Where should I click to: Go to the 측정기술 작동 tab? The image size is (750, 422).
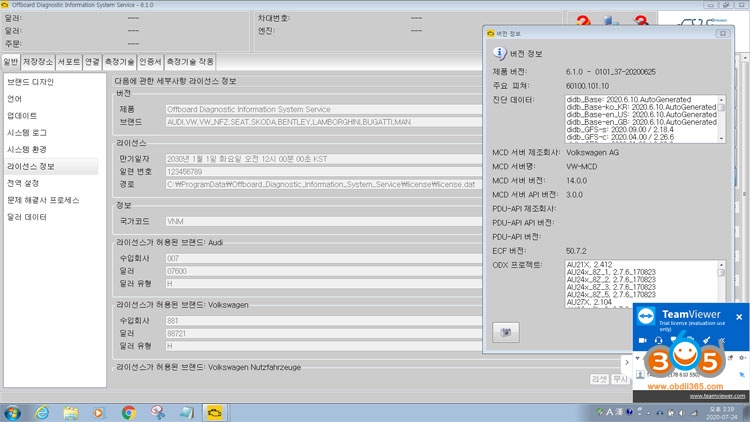pos(190,62)
